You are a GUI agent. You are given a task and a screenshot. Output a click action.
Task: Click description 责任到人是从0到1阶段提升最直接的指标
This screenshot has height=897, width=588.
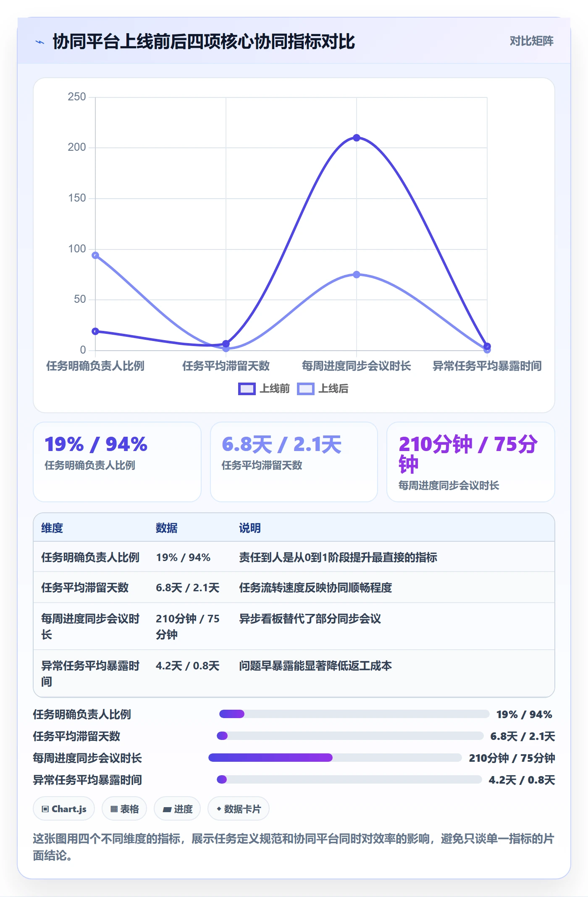click(338, 557)
